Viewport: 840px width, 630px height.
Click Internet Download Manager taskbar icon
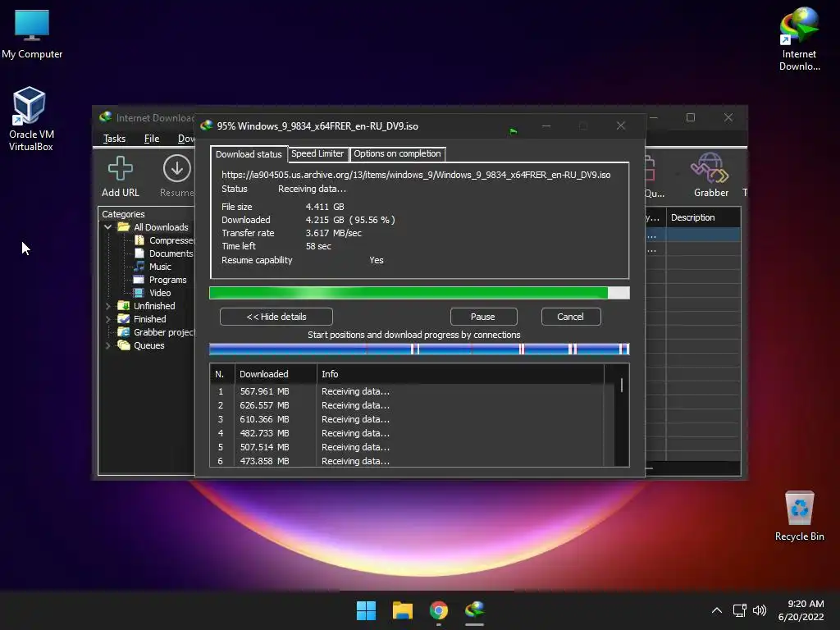pyautogui.click(x=475, y=610)
